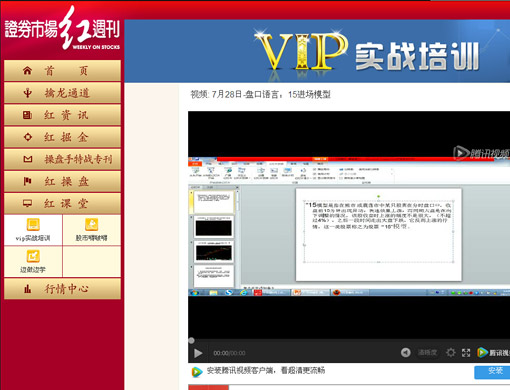The image size is (510, 390).
Task: Click the Tencent Video icon in the install banner
Action: [197, 372]
